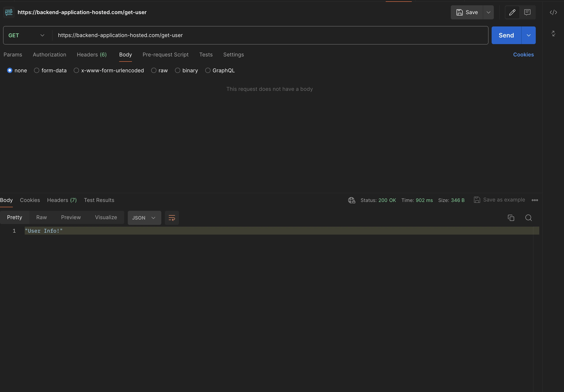Switch to the Params tab
Image resolution: width=564 pixels, height=392 pixels.
[x=13, y=55]
